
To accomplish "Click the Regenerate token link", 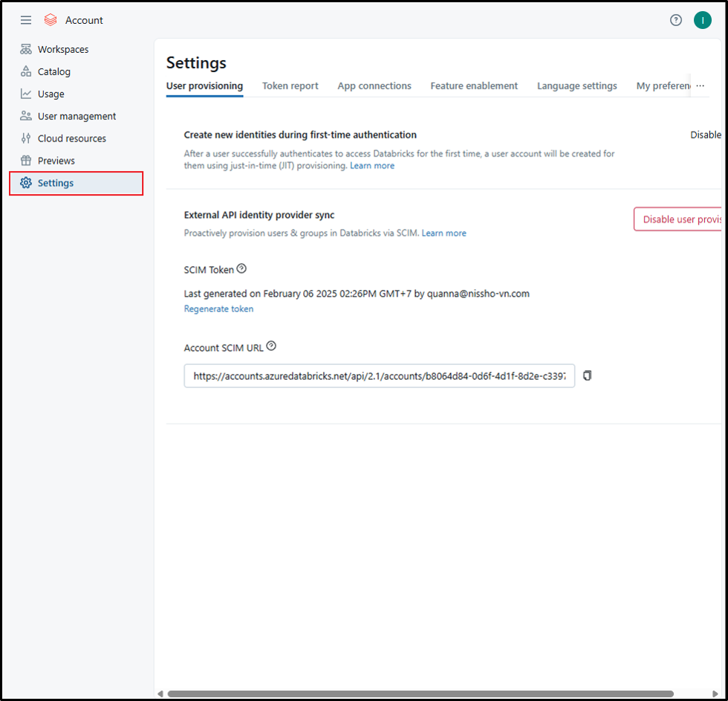I will (218, 309).
